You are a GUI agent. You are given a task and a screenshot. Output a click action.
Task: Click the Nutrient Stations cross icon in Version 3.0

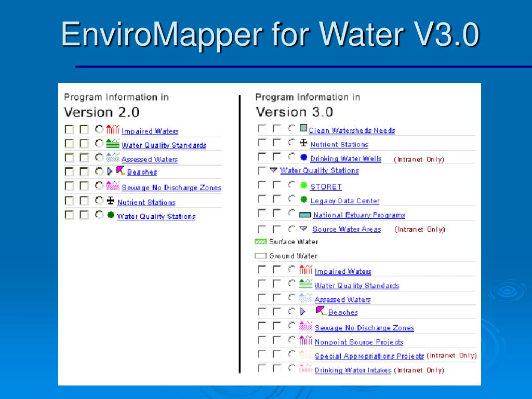tap(303, 143)
